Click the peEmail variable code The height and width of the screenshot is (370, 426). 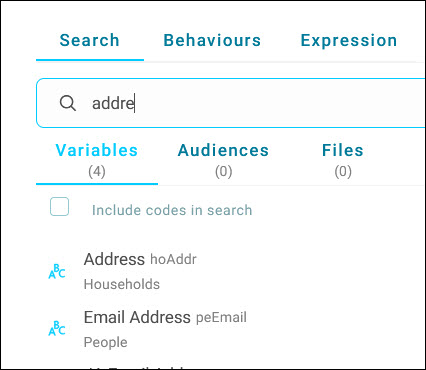pos(221,317)
